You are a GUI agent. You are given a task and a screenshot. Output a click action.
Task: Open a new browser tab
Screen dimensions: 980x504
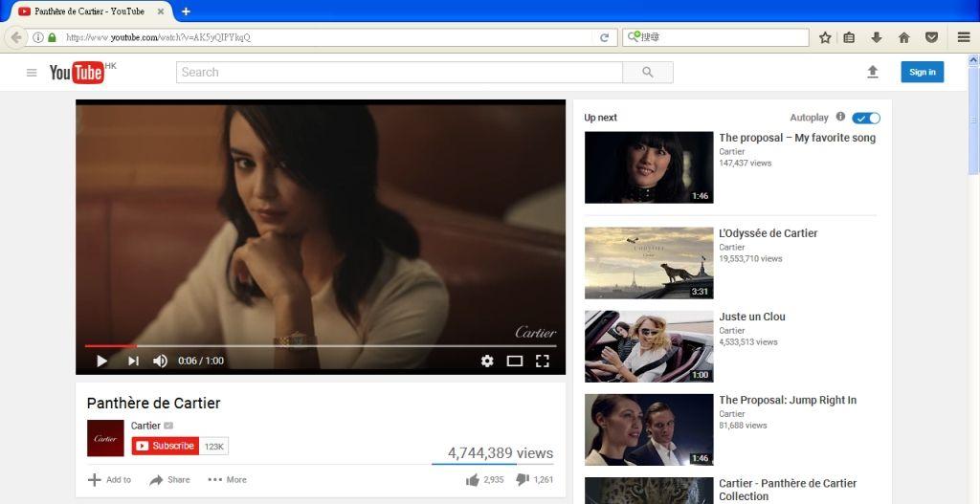[186, 11]
